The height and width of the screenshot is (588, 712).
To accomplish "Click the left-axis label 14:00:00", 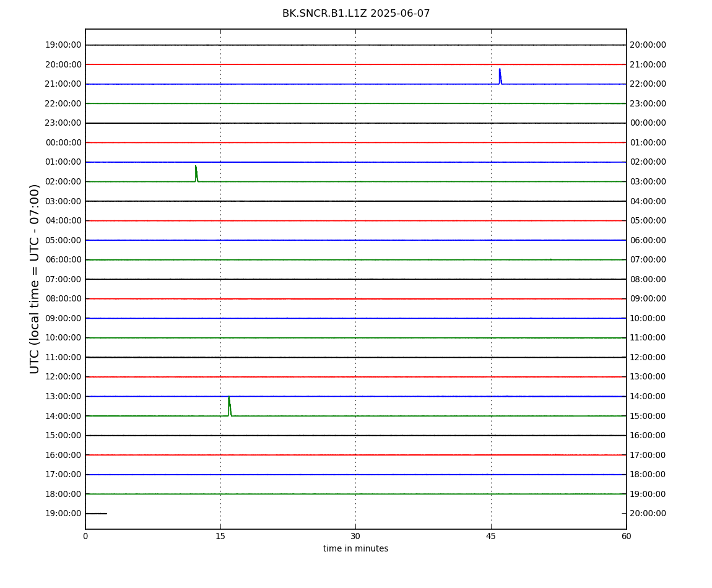I will click(64, 416).
